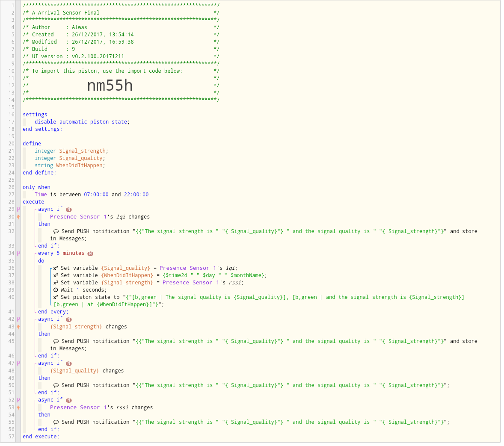The image size is (504, 446).
Task: Click the lightning bolt icon on line 30
Action: tap(18, 218)
